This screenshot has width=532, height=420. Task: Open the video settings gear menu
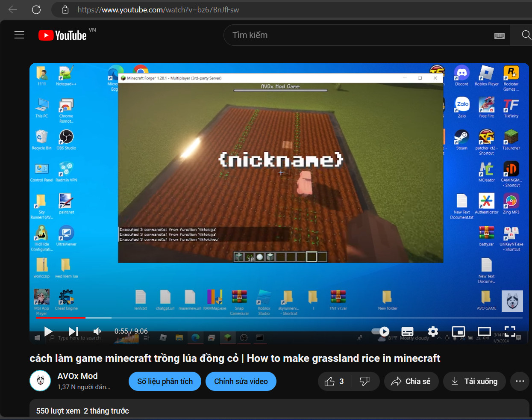click(433, 331)
